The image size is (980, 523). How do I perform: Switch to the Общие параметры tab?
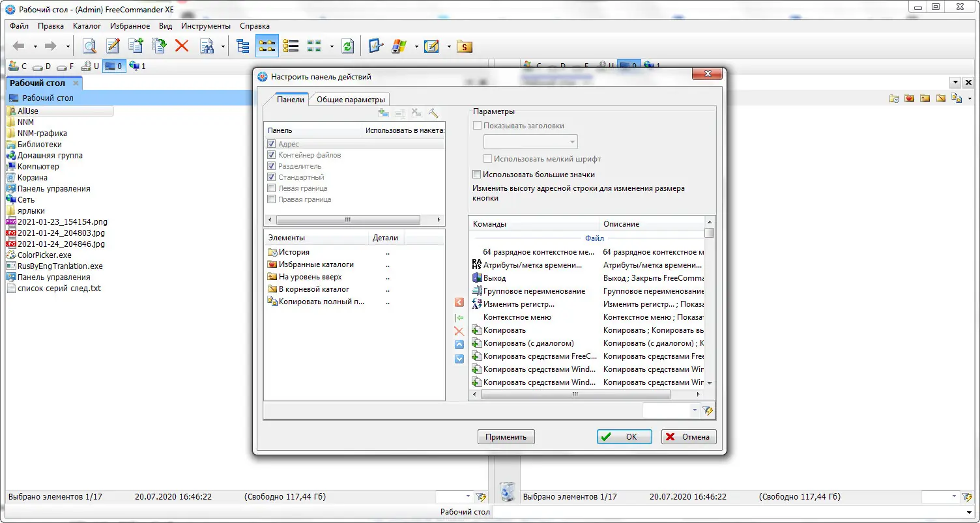351,100
